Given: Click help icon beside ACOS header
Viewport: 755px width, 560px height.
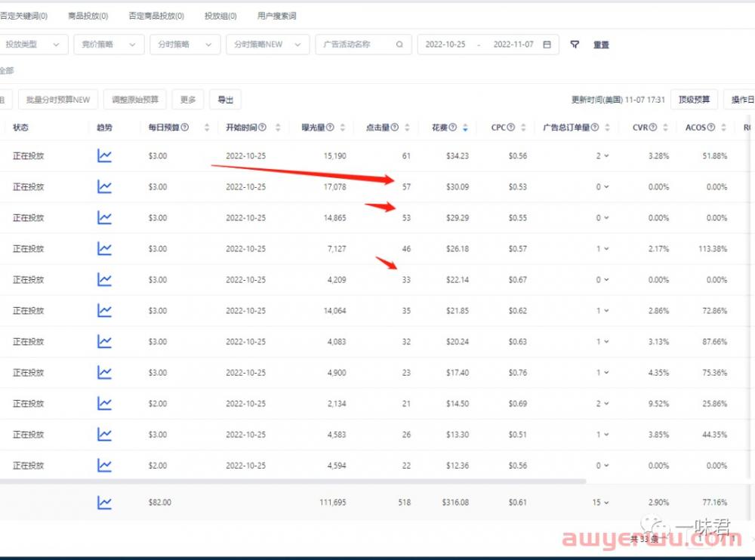Looking at the screenshot, I should coord(712,128).
